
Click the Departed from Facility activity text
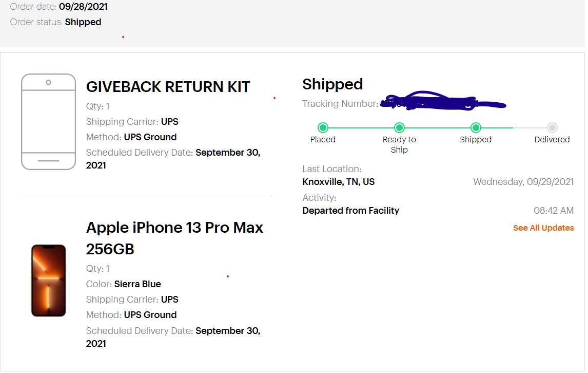tap(351, 211)
